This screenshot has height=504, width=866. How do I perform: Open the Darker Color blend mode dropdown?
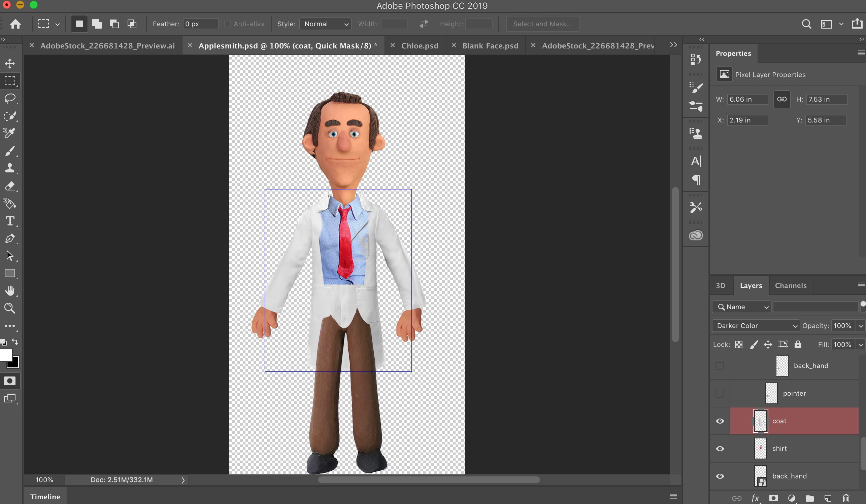pyautogui.click(x=755, y=325)
